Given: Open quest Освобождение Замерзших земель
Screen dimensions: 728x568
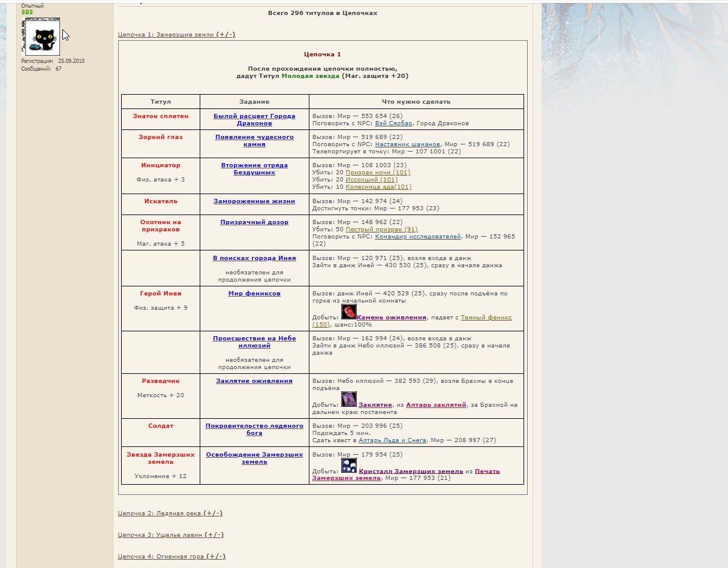Looking at the screenshot, I should pos(254,458).
